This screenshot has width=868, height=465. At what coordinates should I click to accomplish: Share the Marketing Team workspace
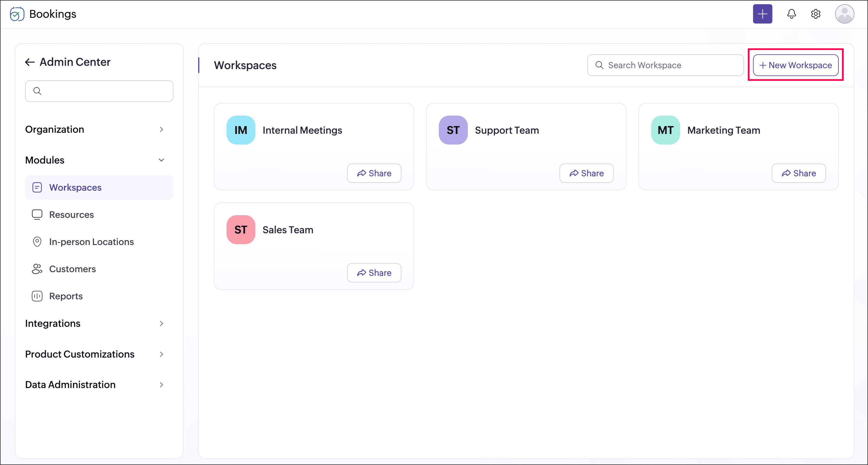click(x=798, y=173)
